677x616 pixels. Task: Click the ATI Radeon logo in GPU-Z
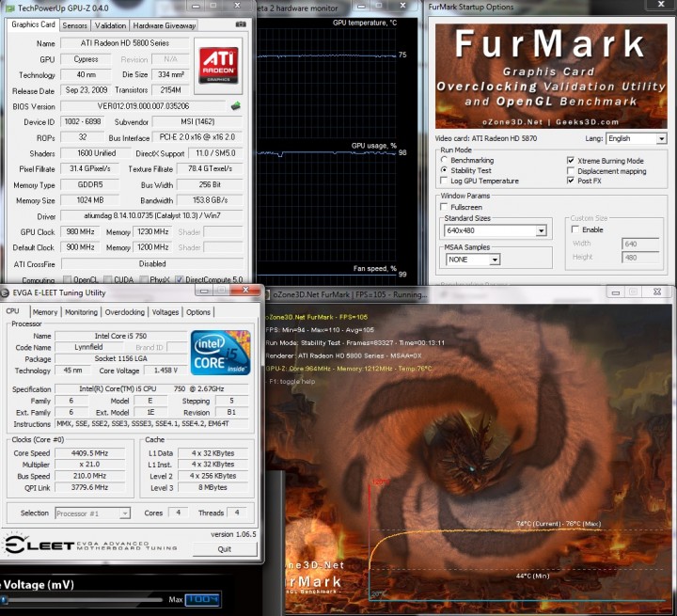(218, 65)
